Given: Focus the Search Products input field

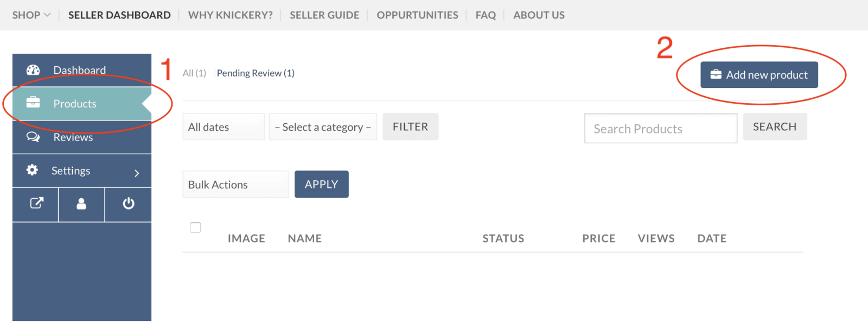Looking at the screenshot, I should [x=661, y=128].
